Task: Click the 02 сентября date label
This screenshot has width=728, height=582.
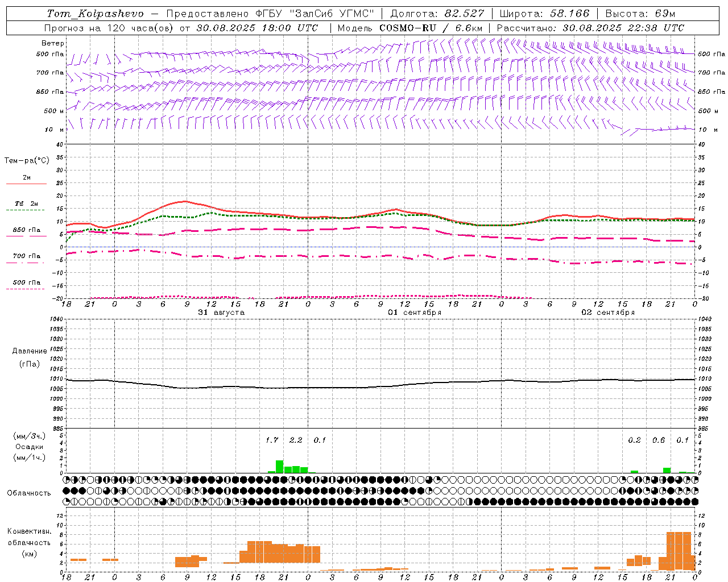Action: pos(608,313)
